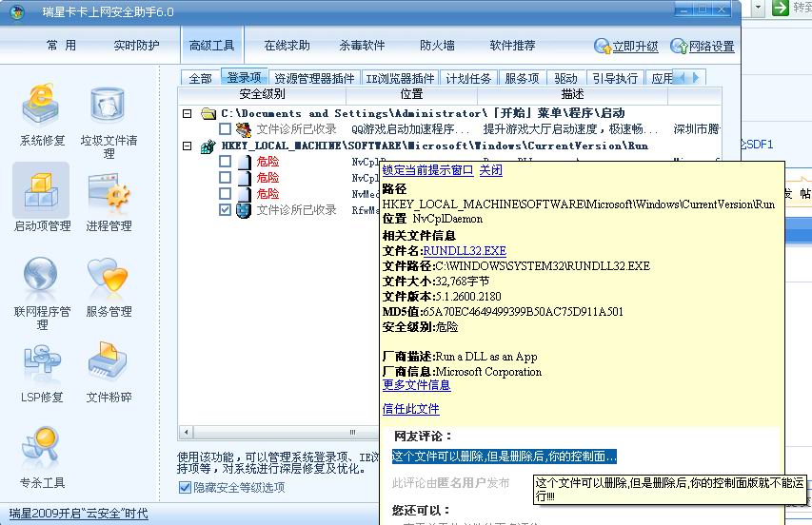812x525 pixels.
Task: Click 网络设置 link text
Action: 711,47
